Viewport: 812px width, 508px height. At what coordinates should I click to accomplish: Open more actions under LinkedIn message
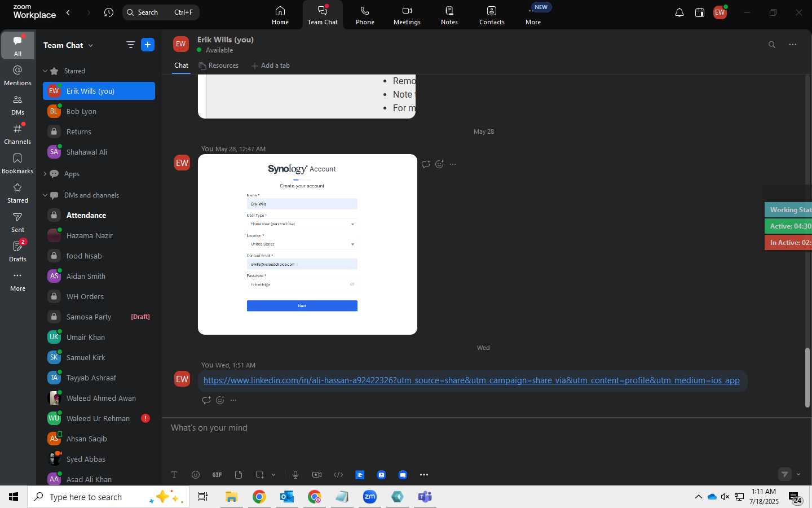point(233,400)
